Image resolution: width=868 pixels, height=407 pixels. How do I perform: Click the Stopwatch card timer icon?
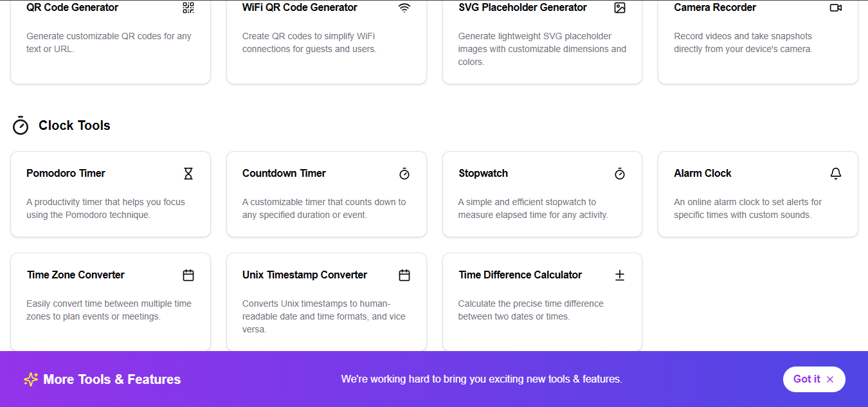tap(619, 174)
